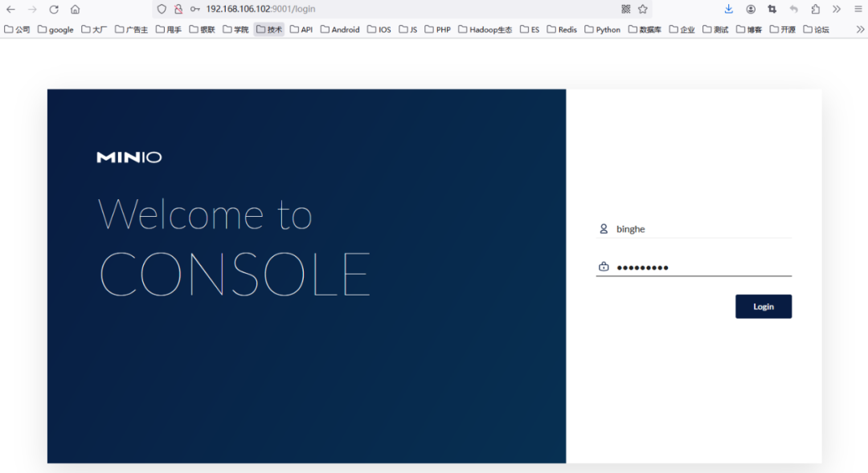Show more toolbar tools chevron
The height and width of the screenshot is (473, 868).
837,9
